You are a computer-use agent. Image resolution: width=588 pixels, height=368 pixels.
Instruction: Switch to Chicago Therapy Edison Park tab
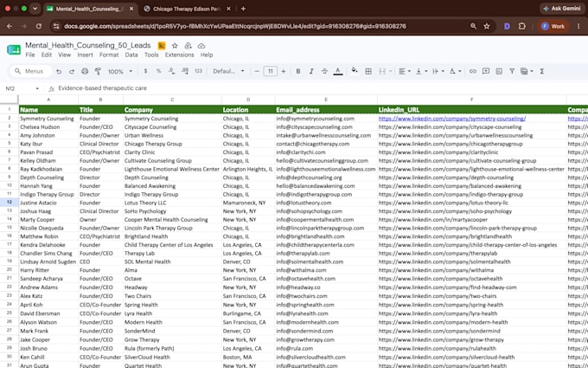(187, 9)
